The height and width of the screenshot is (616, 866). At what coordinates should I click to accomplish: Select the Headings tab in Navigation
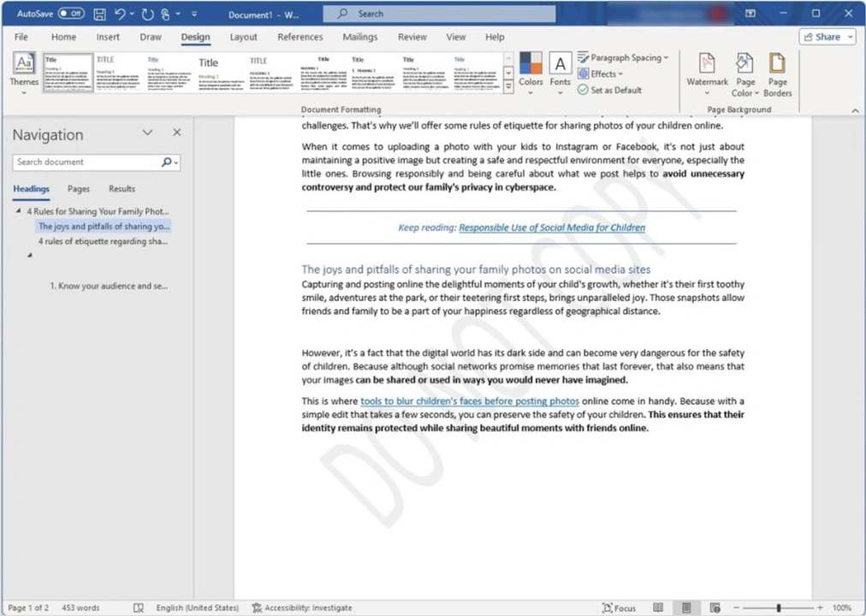31,189
